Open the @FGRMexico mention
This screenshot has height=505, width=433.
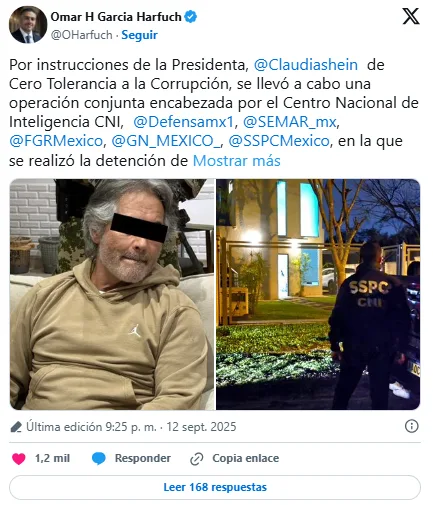(56, 141)
